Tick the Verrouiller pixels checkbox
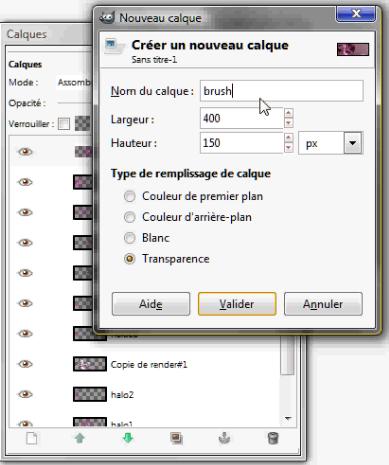This screenshot has height=465, width=389. (x=64, y=124)
